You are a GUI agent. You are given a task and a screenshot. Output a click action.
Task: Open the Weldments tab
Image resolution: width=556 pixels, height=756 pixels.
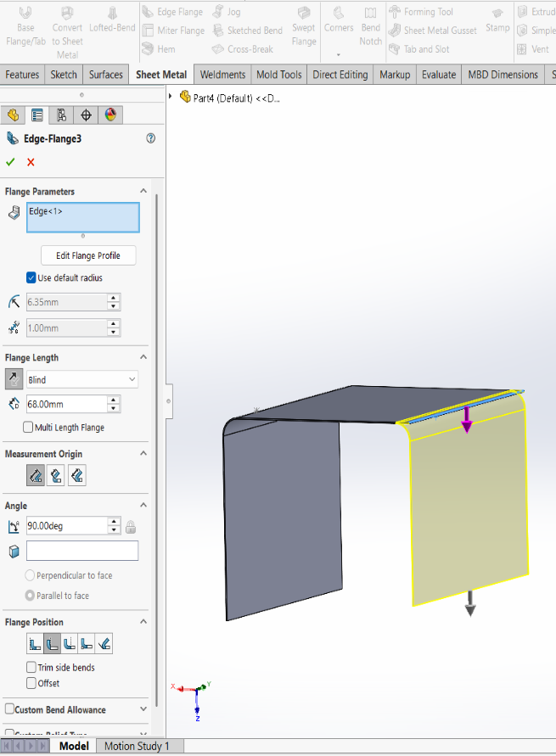coord(222,75)
